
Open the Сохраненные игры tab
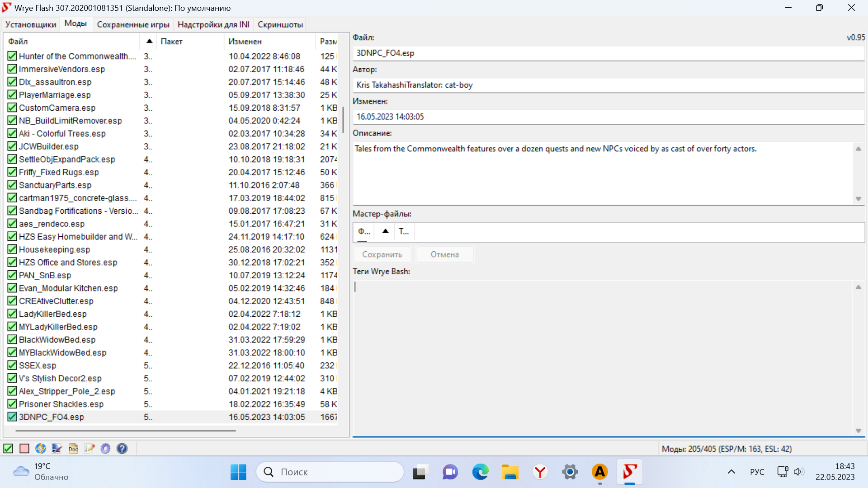tap(133, 24)
